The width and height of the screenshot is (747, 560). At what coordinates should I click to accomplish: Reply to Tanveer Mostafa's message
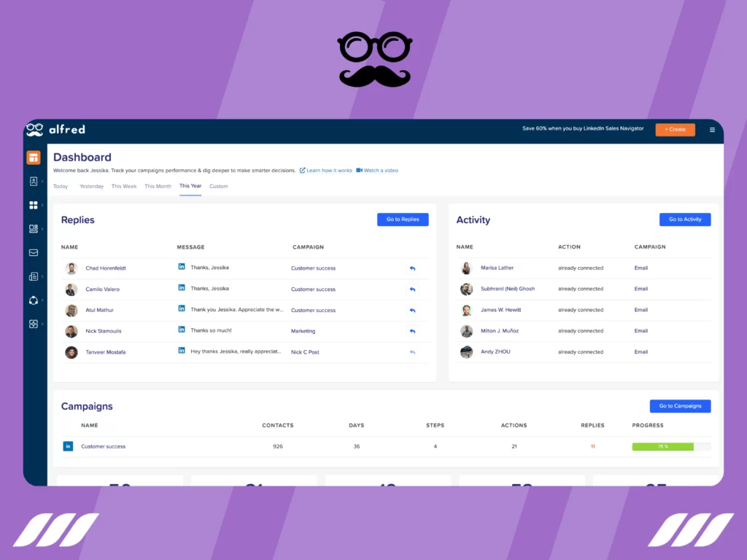413,352
